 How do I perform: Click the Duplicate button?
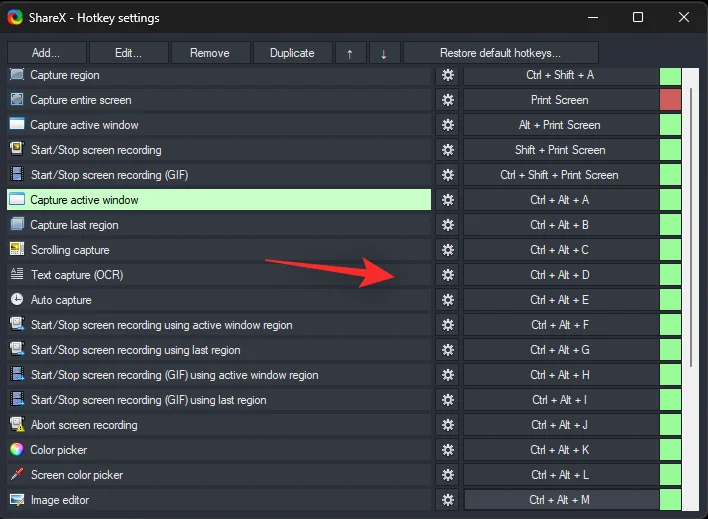click(292, 53)
